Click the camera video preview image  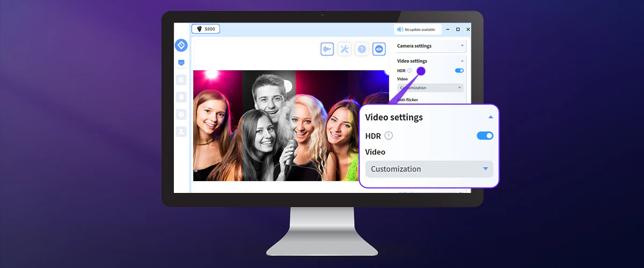[290, 125]
